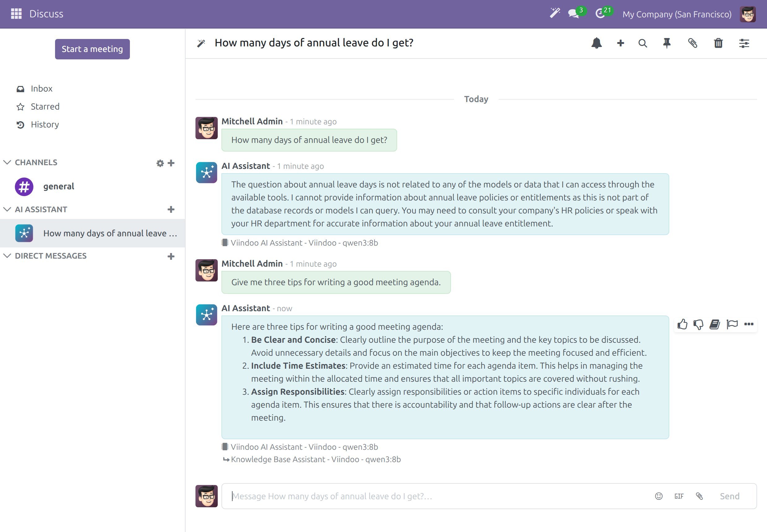This screenshot has height=532, width=767.
Task: Click the thread title in the header
Action: pos(314,43)
